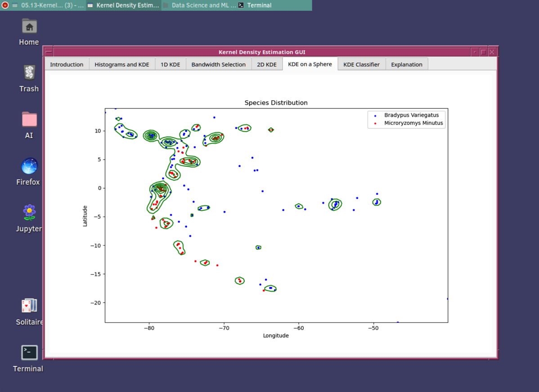Maximize the Kernel Density Estimation GUI window
Viewport: 539px width, 392px height.
[483, 52]
